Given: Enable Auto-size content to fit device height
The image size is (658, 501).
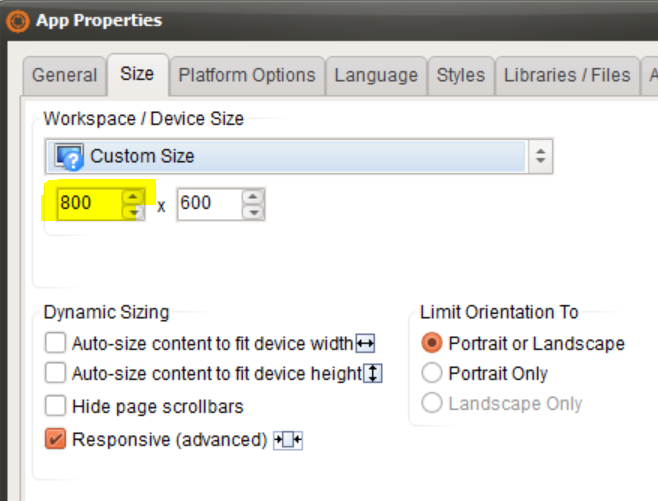Looking at the screenshot, I should click(55, 373).
